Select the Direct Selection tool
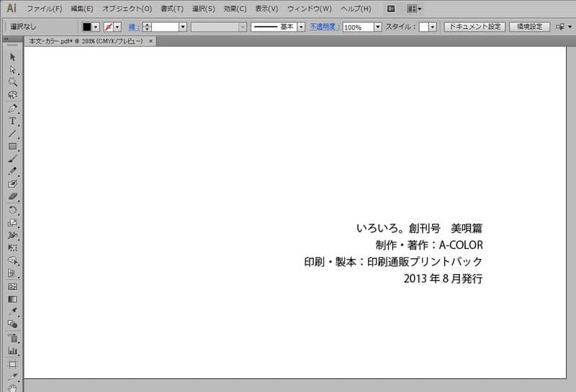The image size is (576, 392). coord(12,69)
